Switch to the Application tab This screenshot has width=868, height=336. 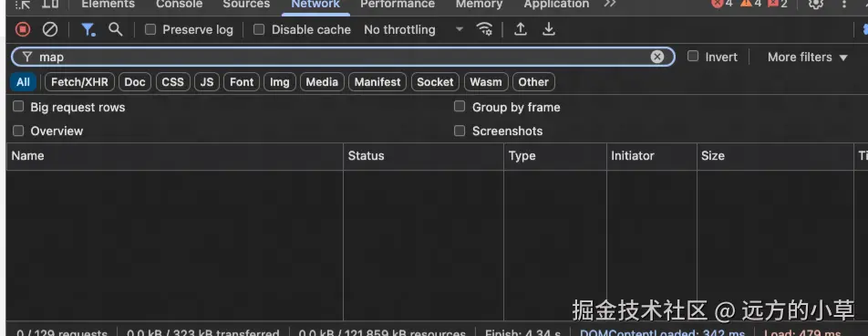[x=556, y=5]
